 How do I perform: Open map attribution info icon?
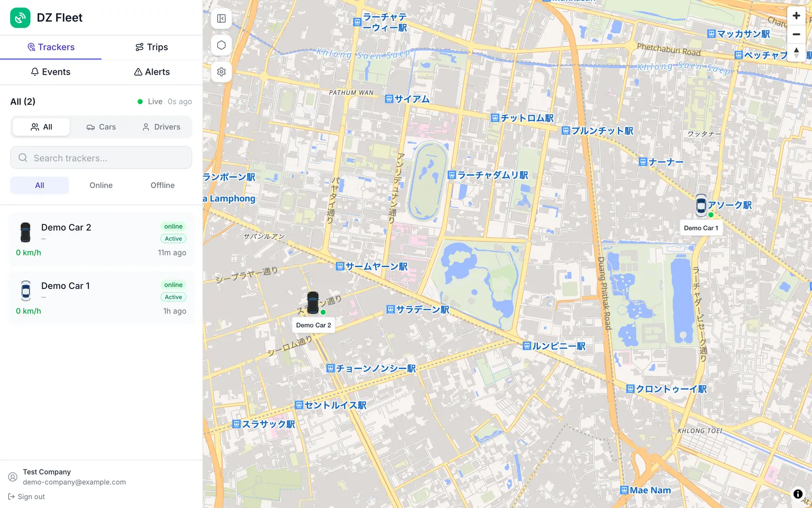tap(798, 494)
